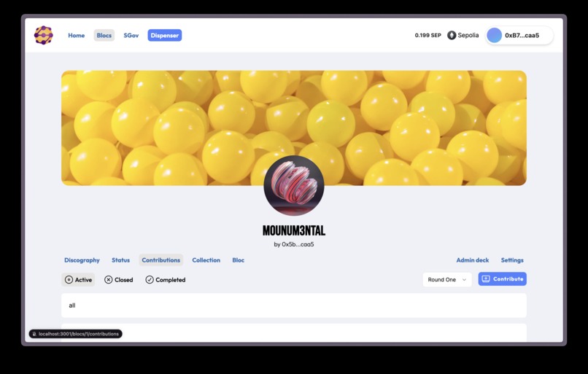
Task: Switch to the Discography tab
Action: [x=82, y=260]
